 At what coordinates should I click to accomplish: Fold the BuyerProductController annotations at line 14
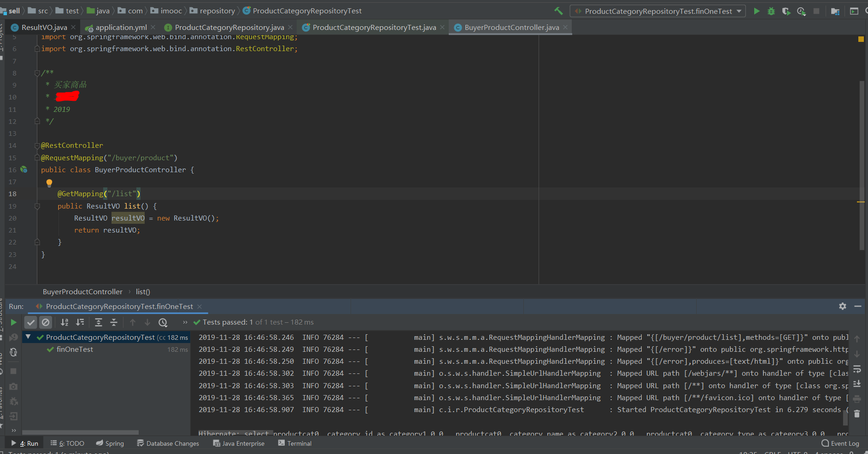(x=37, y=146)
